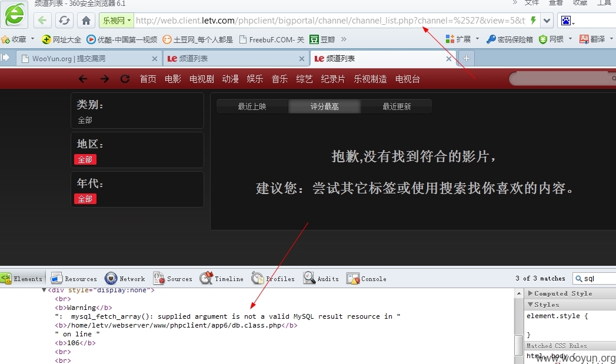Sort by 最近上映
Image resolution: width=616 pixels, height=364 pixels.
[x=252, y=106]
